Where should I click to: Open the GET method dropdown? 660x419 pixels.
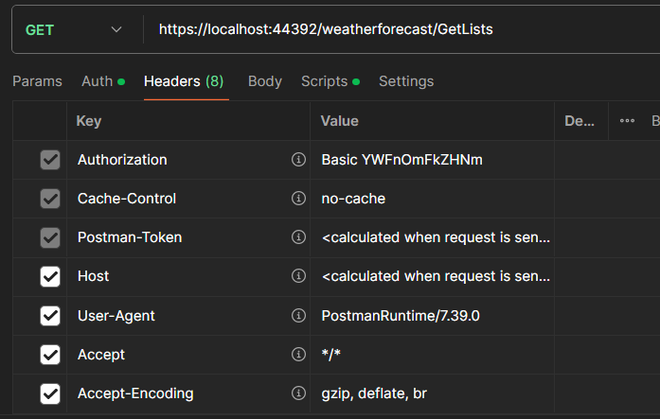click(73, 30)
